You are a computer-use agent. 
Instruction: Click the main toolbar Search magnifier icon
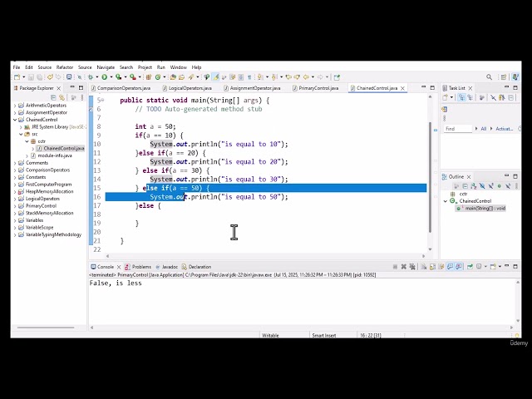point(489,77)
